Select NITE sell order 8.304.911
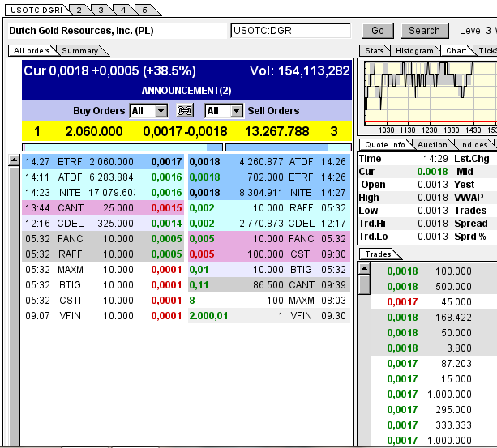Image resolution: width=497 pixels, height=448 pixels. click(x=269, y=193)
